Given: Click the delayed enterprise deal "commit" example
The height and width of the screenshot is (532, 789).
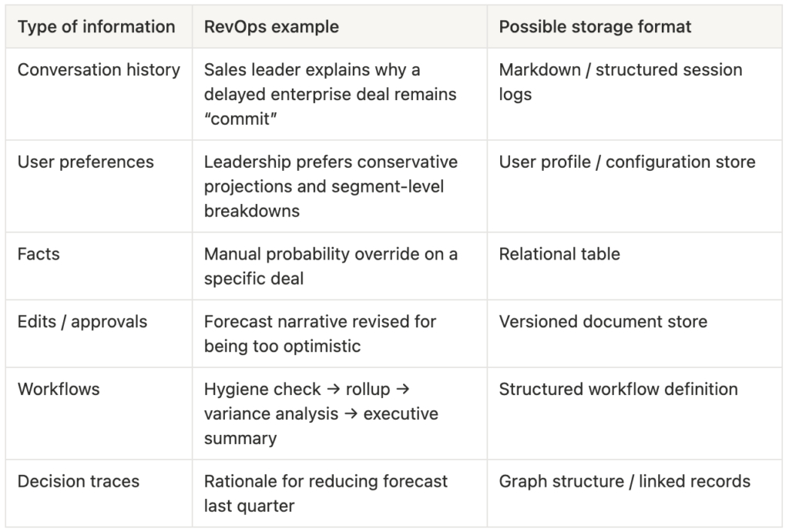Looking at the screenshot, I should [x=330, y=94].
